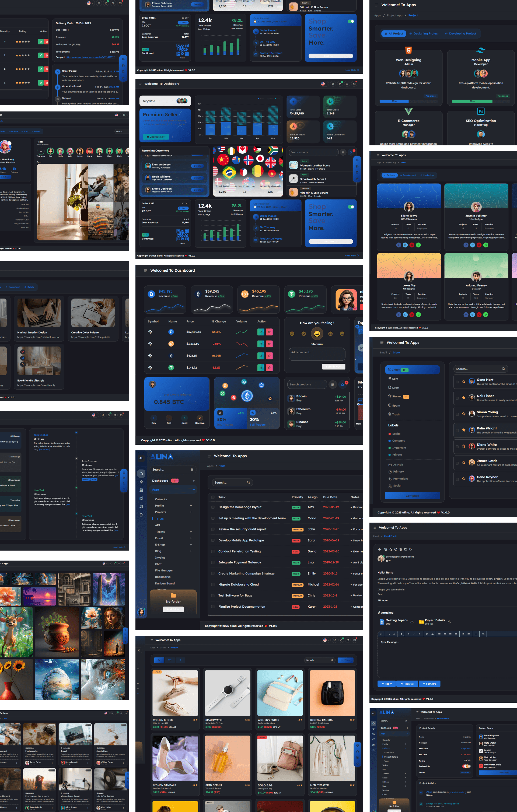The image size is (517, 812).
Task: Select the happiest mood emoji on feeling card
Action: (x=342, y=334)
